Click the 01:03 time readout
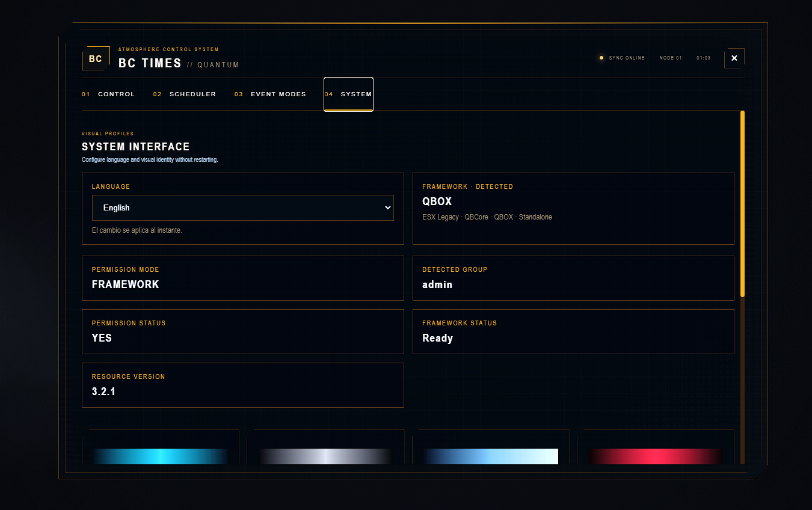 pos(704,58)
